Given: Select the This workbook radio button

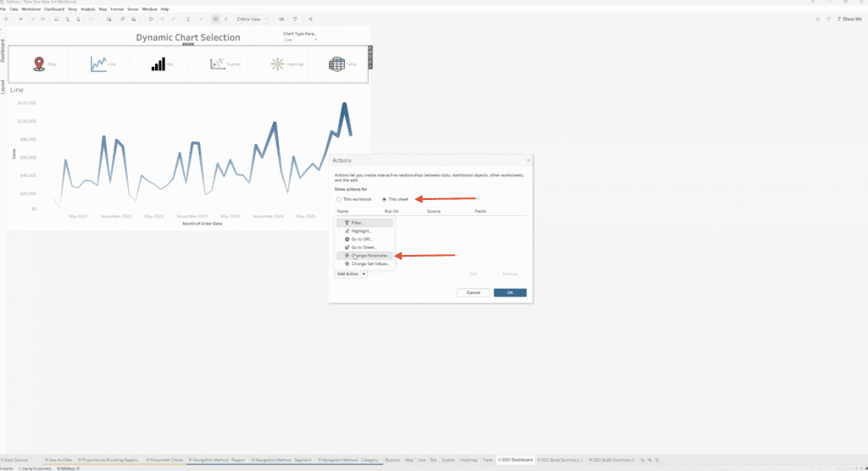Looking at the screenshot, I should [x=339, y=199].
